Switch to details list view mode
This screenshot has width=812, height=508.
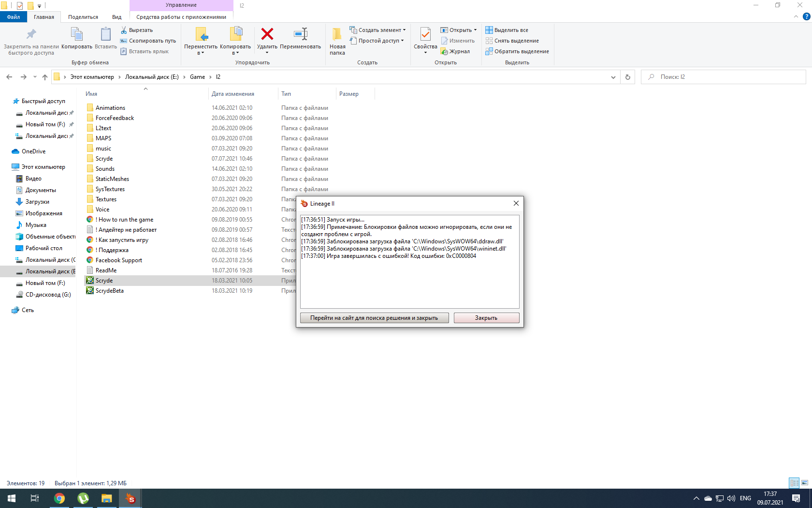coord(794,483)
